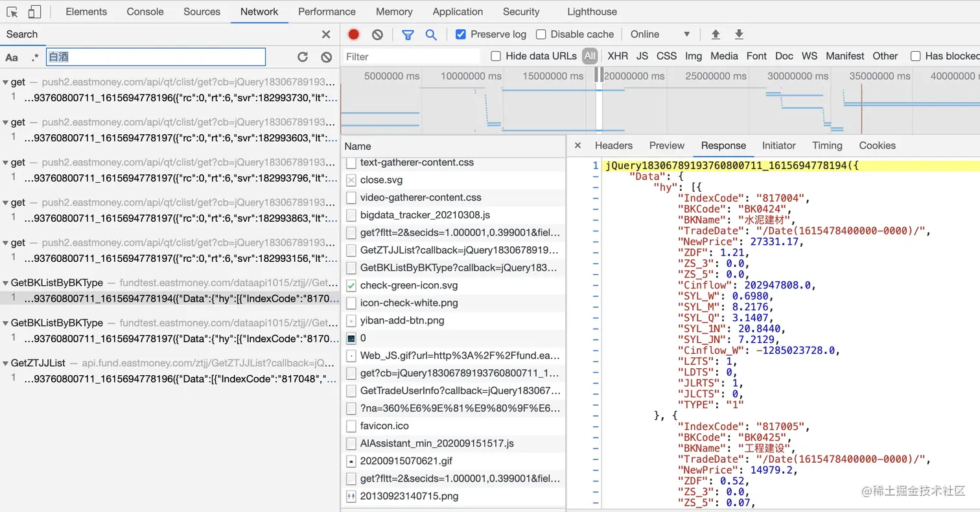980x512 pixels.
Task: Show the Headers tab of request
Action: click(613, 146)
